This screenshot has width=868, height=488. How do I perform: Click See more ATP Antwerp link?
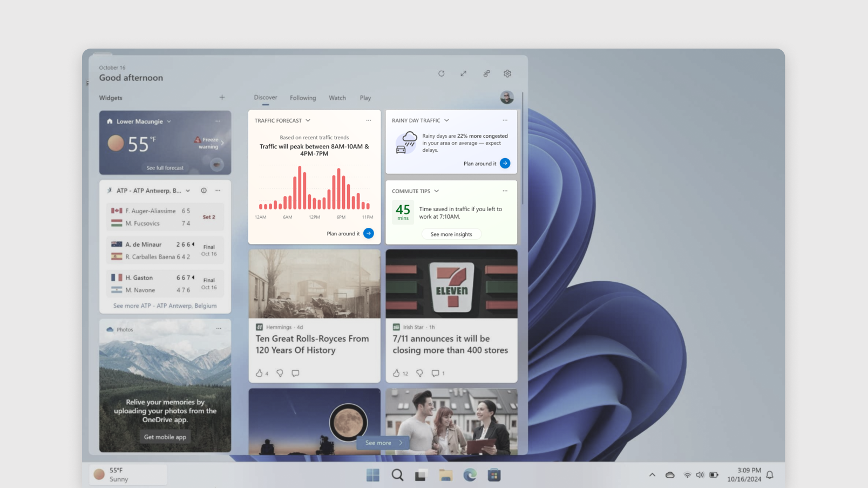pyautogui.click(x=165, y=306)
